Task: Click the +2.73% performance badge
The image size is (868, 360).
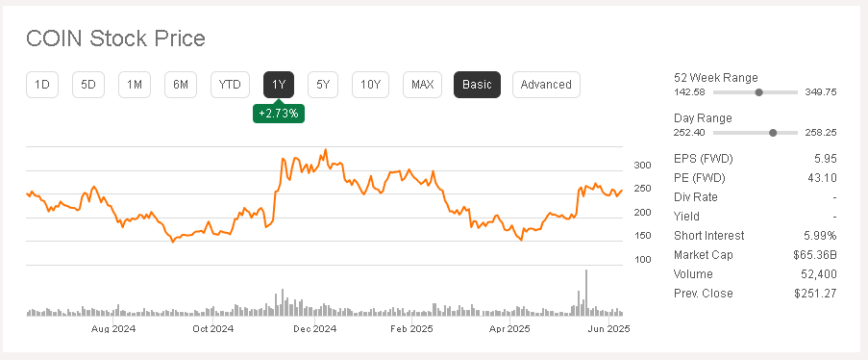Action: tap(279, 114)
